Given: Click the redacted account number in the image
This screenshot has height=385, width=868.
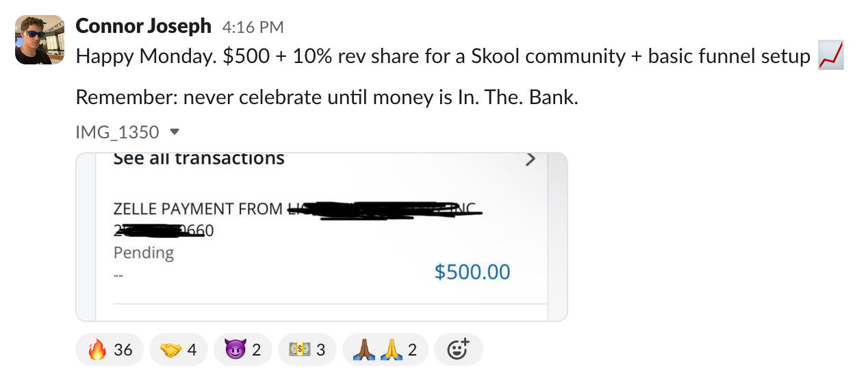Looking at the screenshot, I should [164, 231].
